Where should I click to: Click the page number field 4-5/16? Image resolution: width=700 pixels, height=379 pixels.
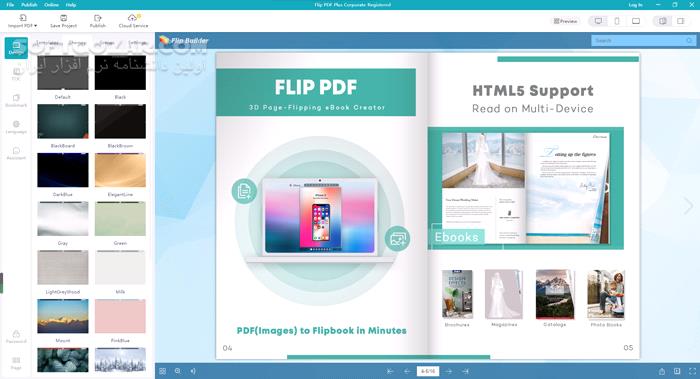click(x=428, y=371)
